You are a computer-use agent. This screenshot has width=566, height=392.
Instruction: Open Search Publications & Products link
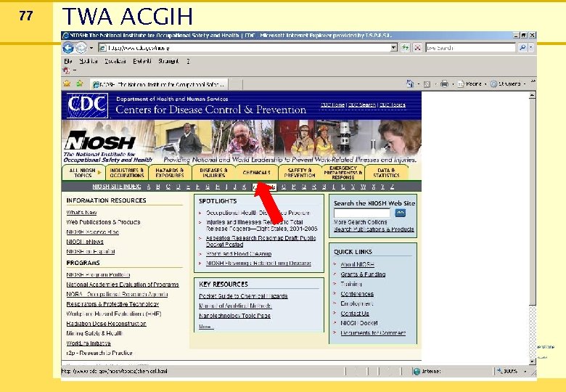point(374,229)
